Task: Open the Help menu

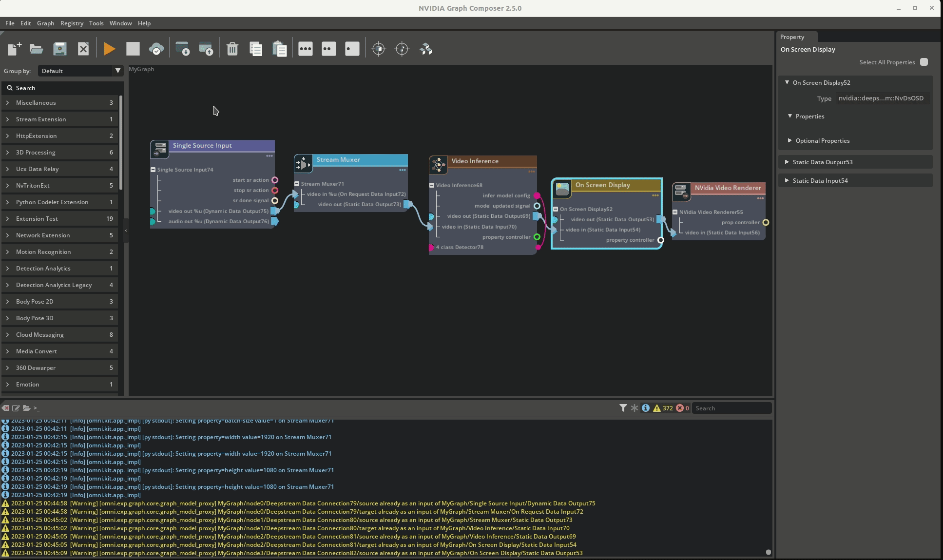Action: 144,23
